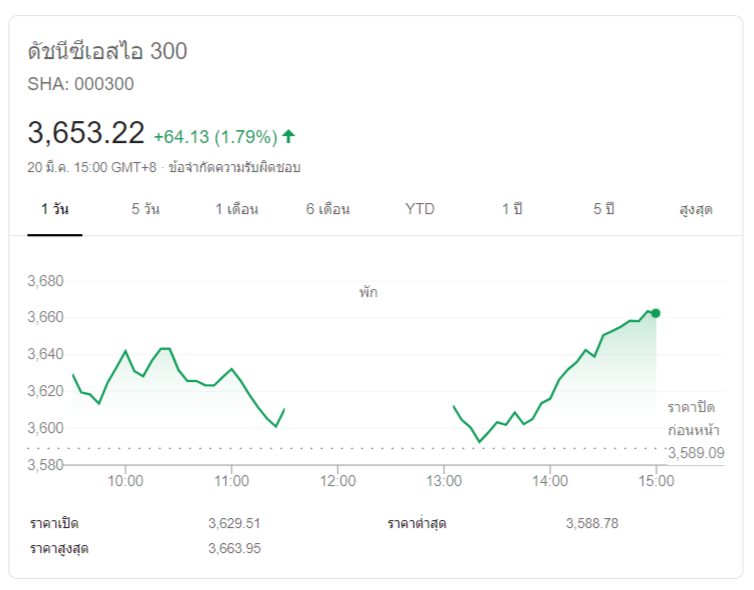754x590 pixels.
Task: Click the SHA: 000300 ticker text
Action: (x=80, y=84)
